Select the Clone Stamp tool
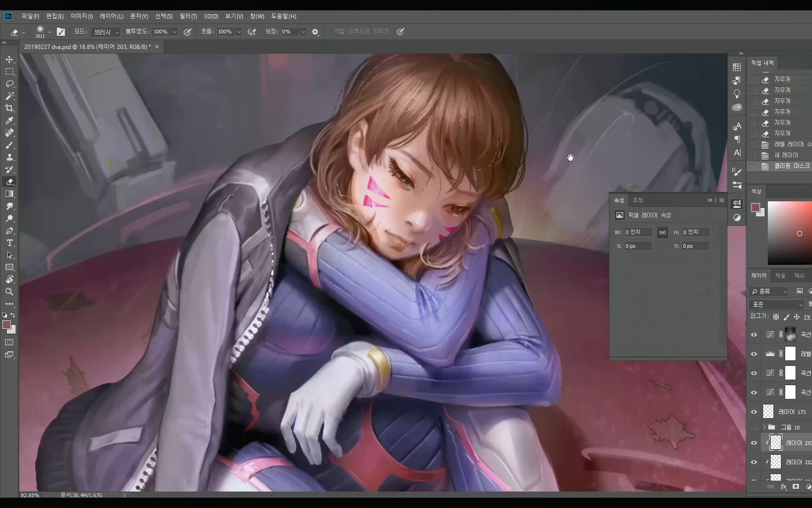 [x=9, y=158]
